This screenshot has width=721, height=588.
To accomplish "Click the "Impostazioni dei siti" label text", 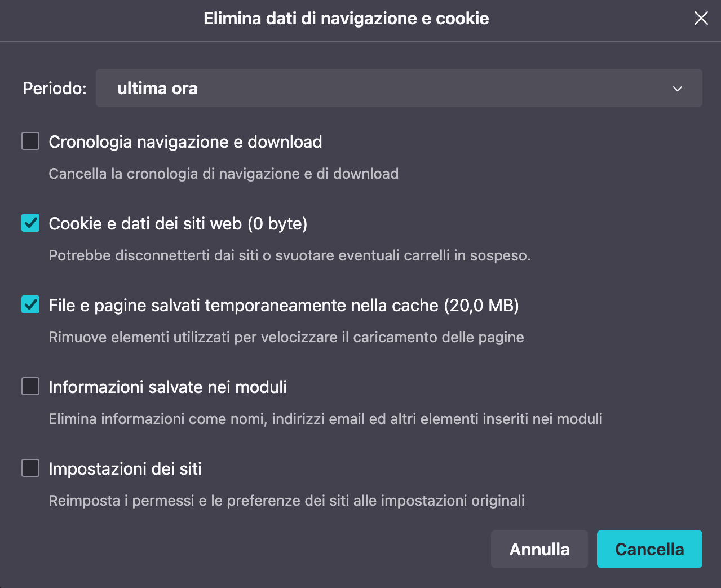I will tap(125, 468).
